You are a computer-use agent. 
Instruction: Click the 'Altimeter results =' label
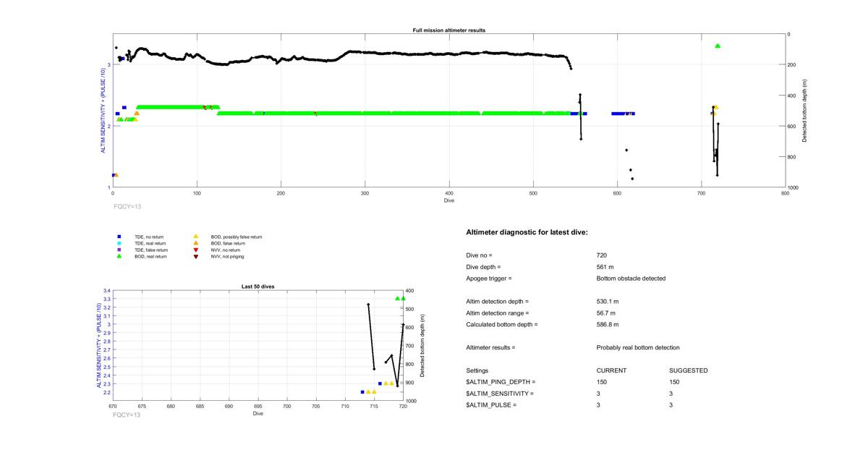(491, 348)
